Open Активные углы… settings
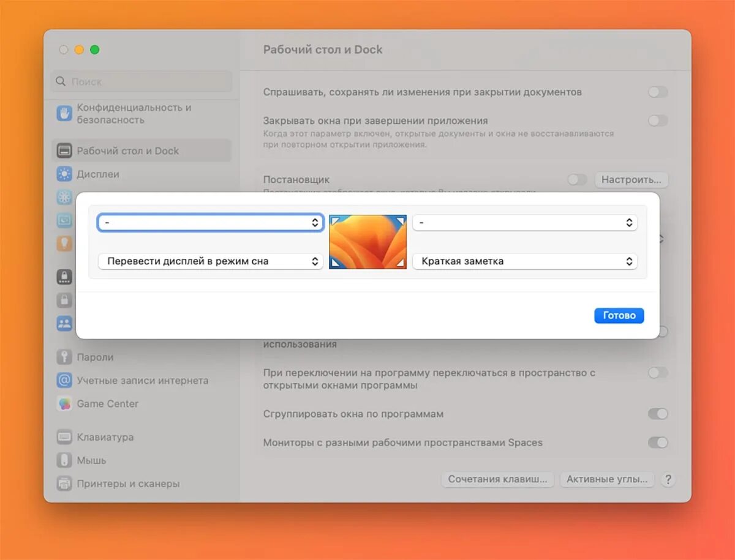 tap(606, 479)
